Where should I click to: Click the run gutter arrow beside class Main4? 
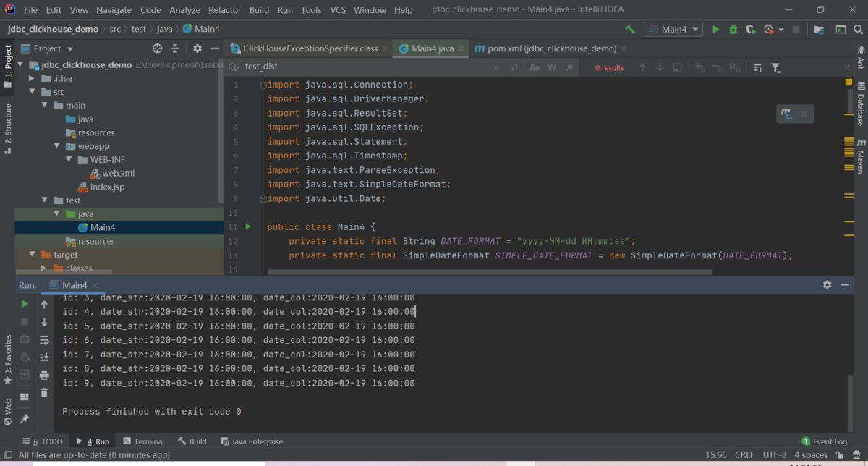point(247,226)
